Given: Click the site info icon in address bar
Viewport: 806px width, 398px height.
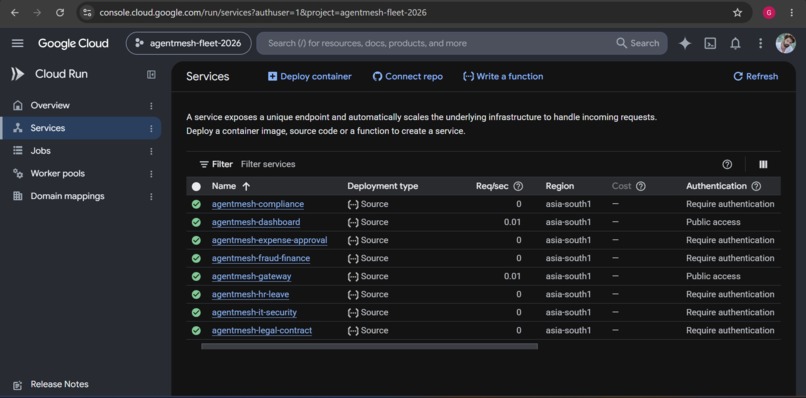Looking at the screenshot, I should pyautogui.click(x=87, y=12).
